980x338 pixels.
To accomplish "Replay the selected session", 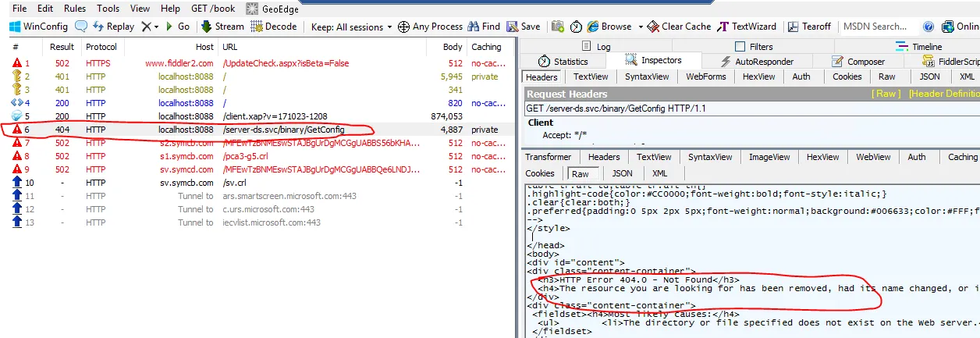I will coord(113,27).
